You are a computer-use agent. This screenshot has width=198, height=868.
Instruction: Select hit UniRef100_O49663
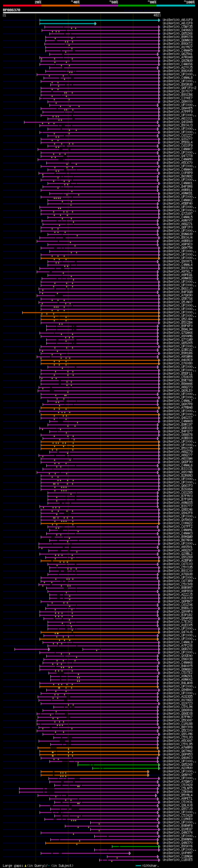177,30
